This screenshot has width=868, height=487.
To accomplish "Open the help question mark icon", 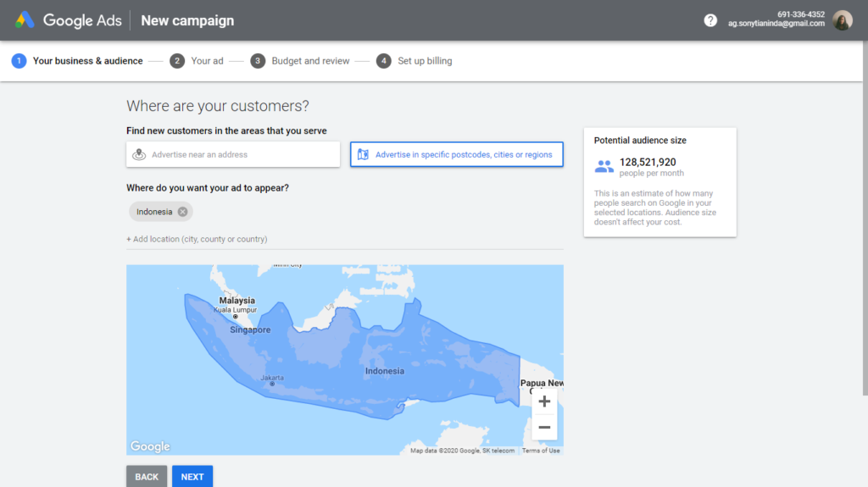I will pos(710,20).
